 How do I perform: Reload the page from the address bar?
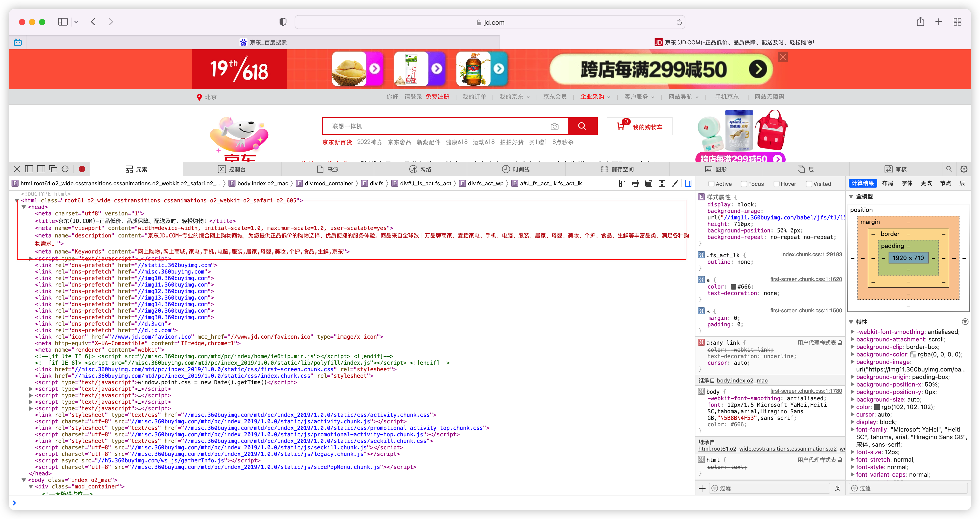click(679, 22)
